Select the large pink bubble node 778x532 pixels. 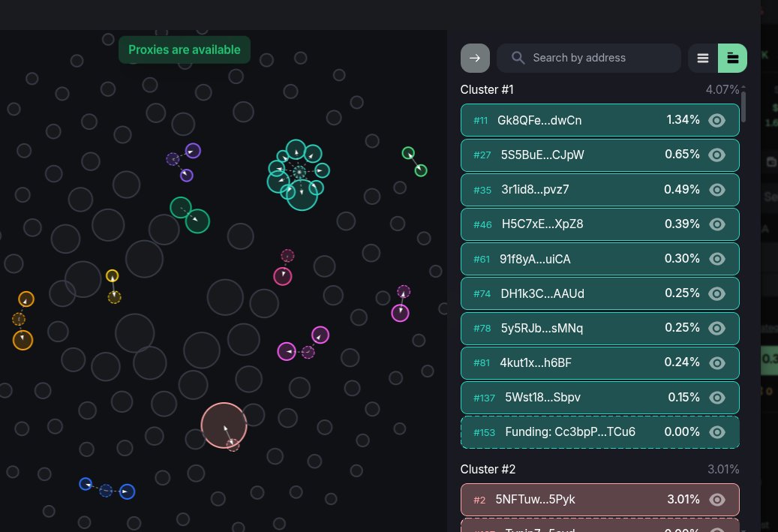tap(224, 425)
